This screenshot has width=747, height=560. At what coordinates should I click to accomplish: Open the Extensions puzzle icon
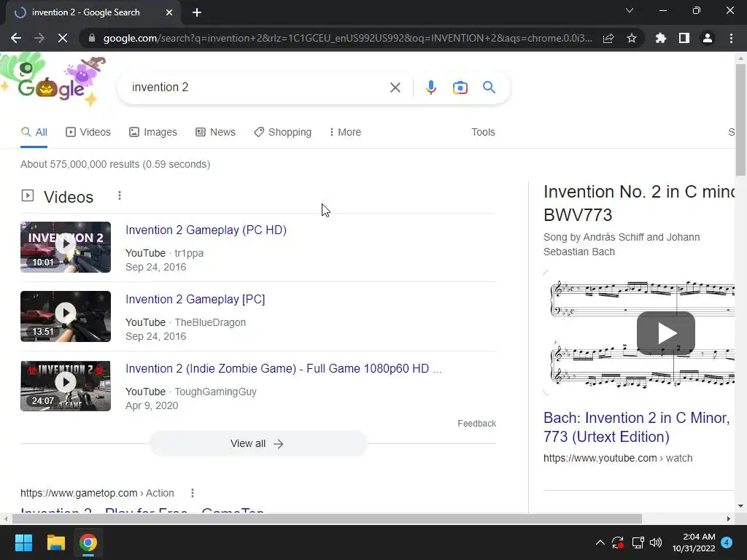tap(661, 38)
